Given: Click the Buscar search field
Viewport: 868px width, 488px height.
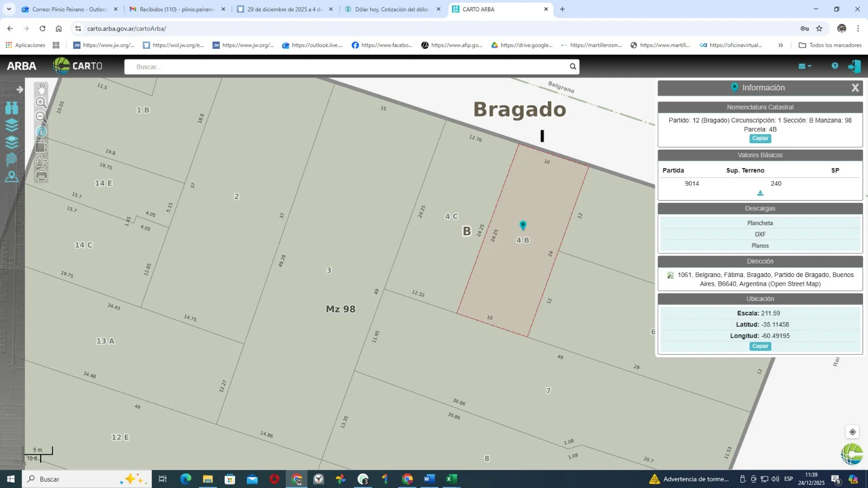Looking at the screenshot, I should click(x=347, y=67).
